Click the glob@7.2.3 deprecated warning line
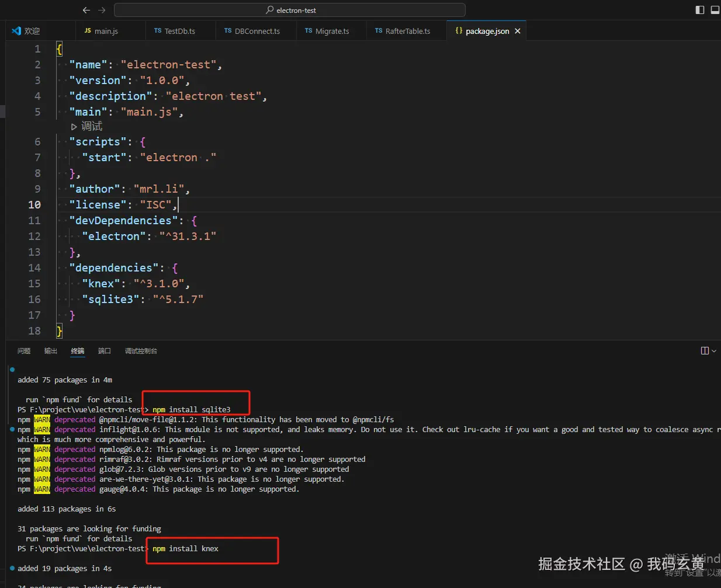The width and height of the screenshot is (721, 588). coord(183,469)
